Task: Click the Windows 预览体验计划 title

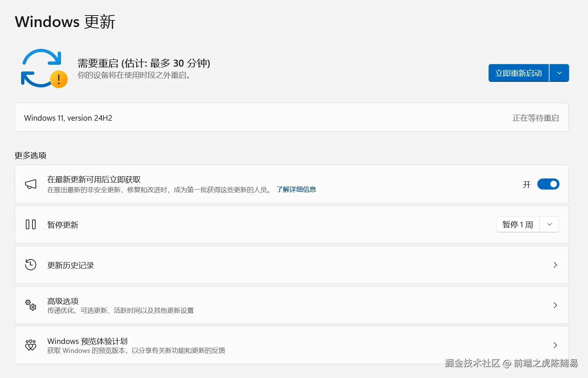Action: pyautogui.click(x=87, y=341)
